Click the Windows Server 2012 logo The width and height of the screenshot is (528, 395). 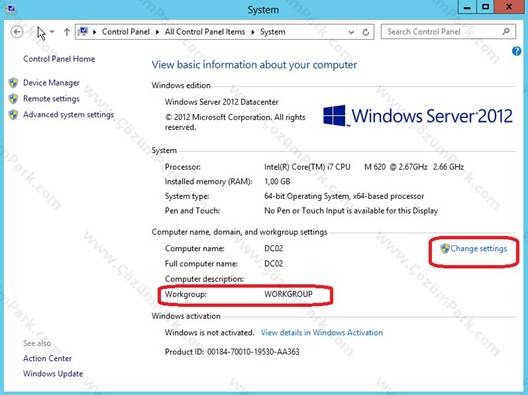click(418, 116)
